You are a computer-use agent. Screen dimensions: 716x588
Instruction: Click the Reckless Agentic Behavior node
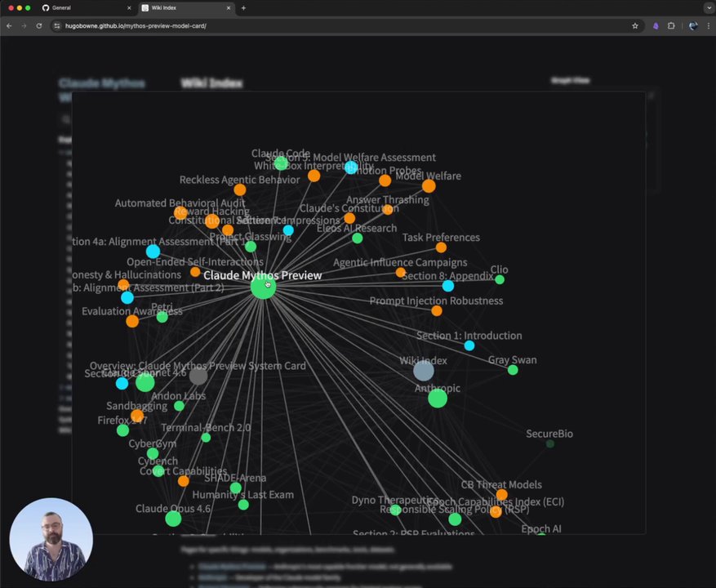(240, 189)
